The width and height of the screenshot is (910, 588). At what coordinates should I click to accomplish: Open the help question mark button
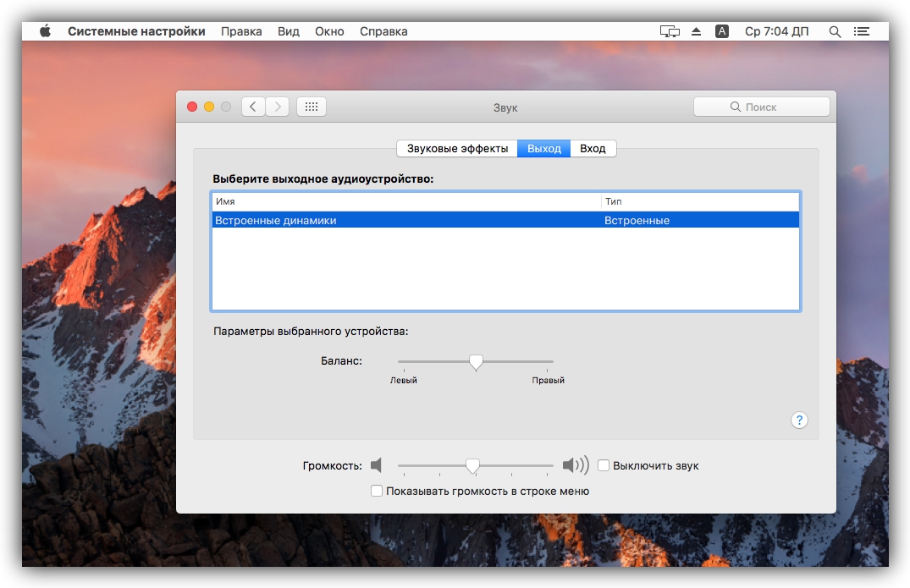click(x=799, y=420)
